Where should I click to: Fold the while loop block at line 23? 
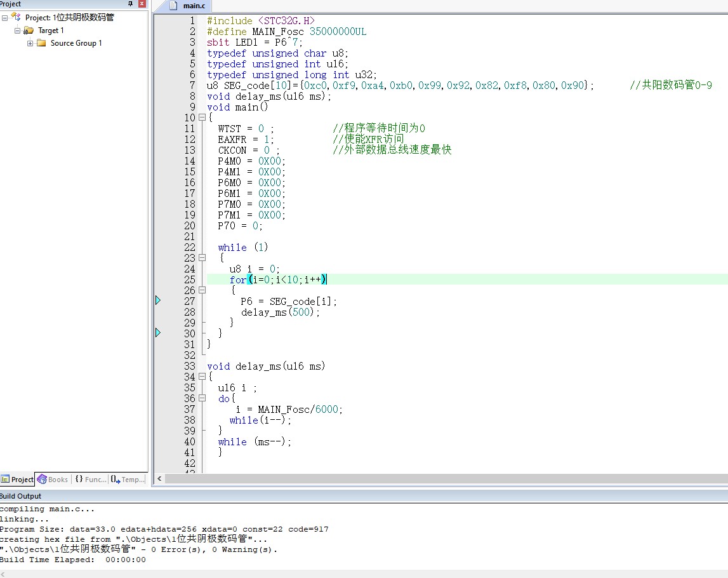click(x=202, y=258)
